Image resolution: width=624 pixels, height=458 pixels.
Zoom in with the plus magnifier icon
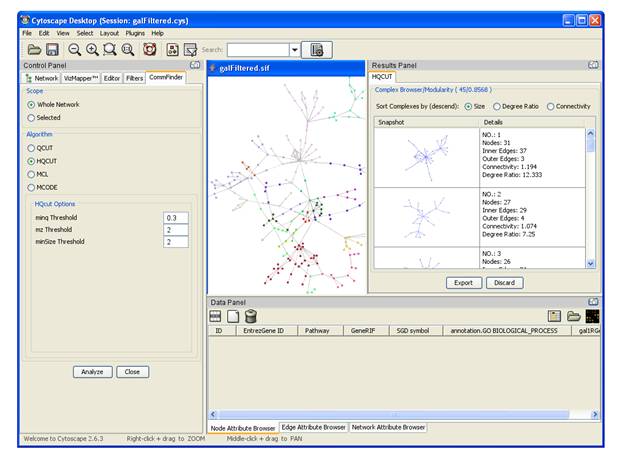coord(92,50)
